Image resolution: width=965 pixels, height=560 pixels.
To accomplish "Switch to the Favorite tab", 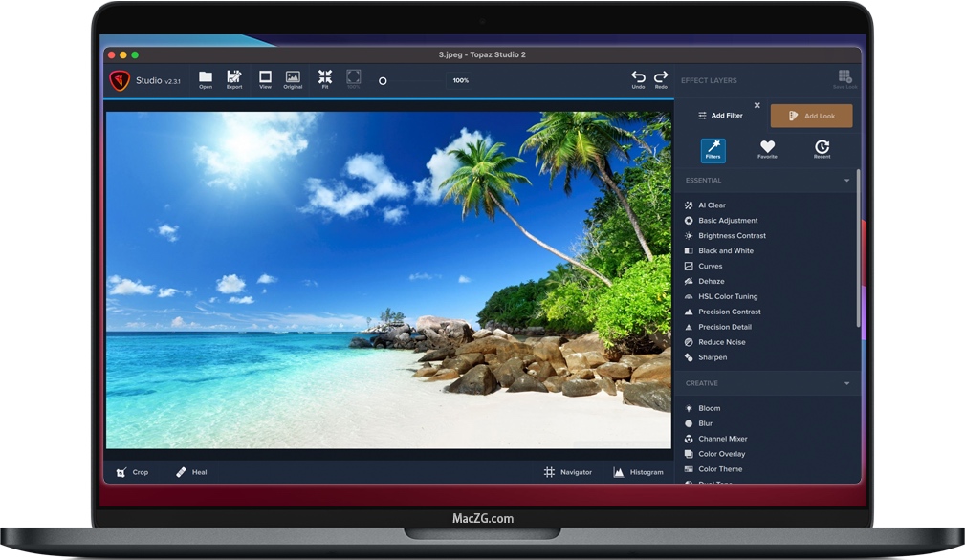I will (x=767, y=148).
